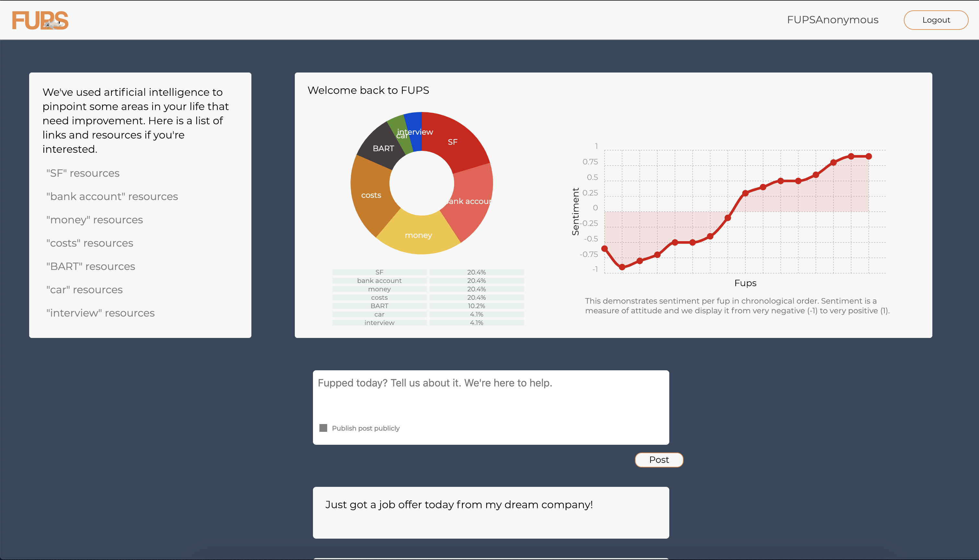Open the "car" resources link
The height and width of the screenshot is (560, 979).
[84, 290]
